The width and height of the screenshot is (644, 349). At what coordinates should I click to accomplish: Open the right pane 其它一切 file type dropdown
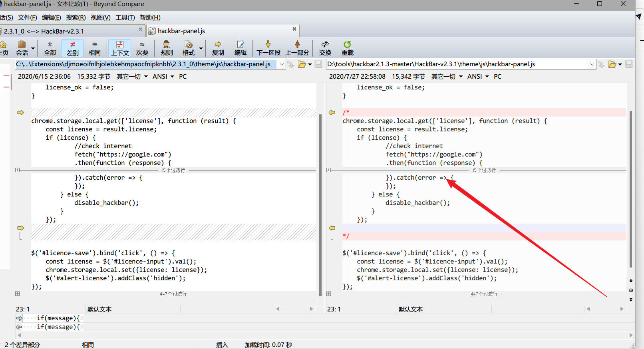pos(447,76)
